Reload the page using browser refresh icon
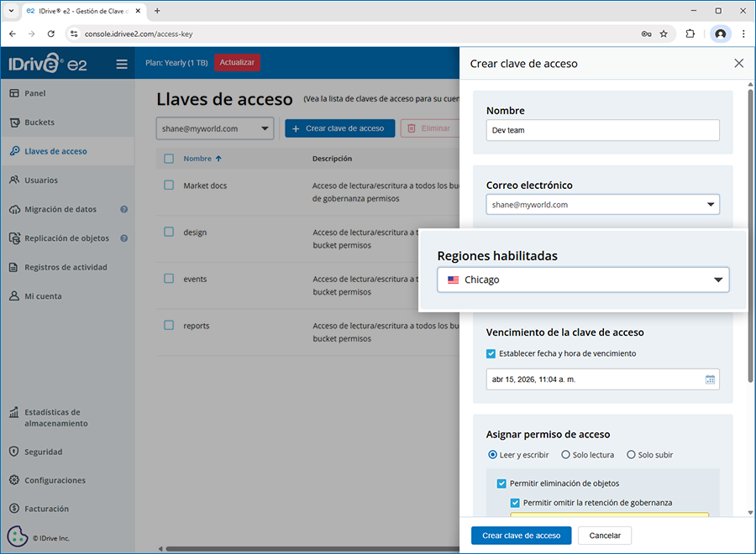 tap(51, 34)
